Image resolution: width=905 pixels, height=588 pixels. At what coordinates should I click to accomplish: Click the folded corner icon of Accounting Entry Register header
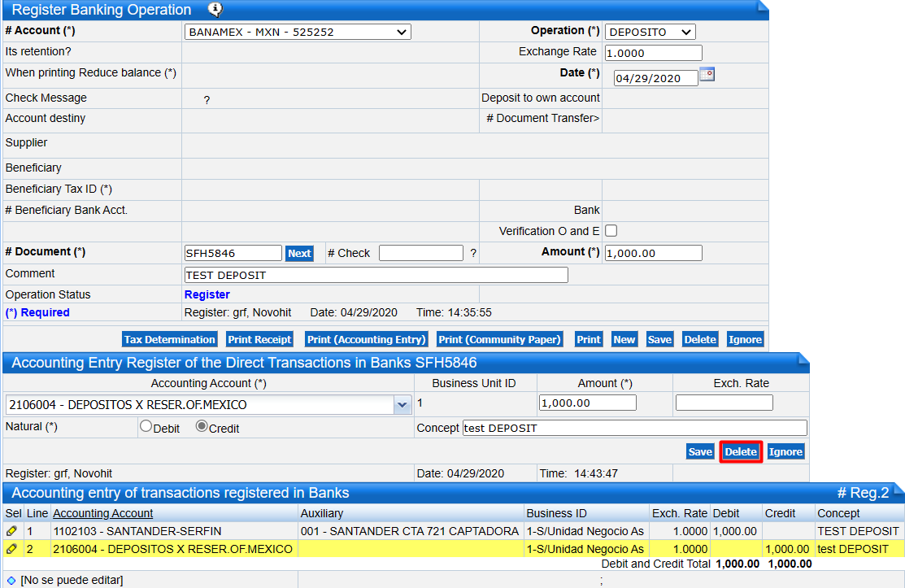803,359
